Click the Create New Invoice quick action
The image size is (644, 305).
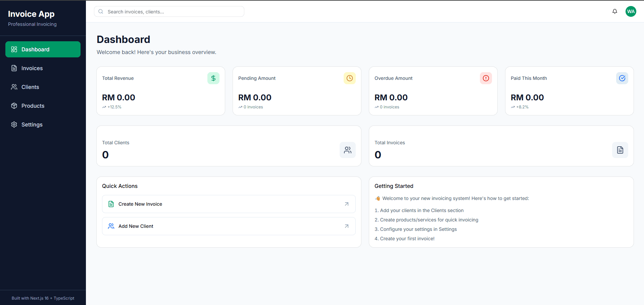pyautogui.click(x=229, y=204)
